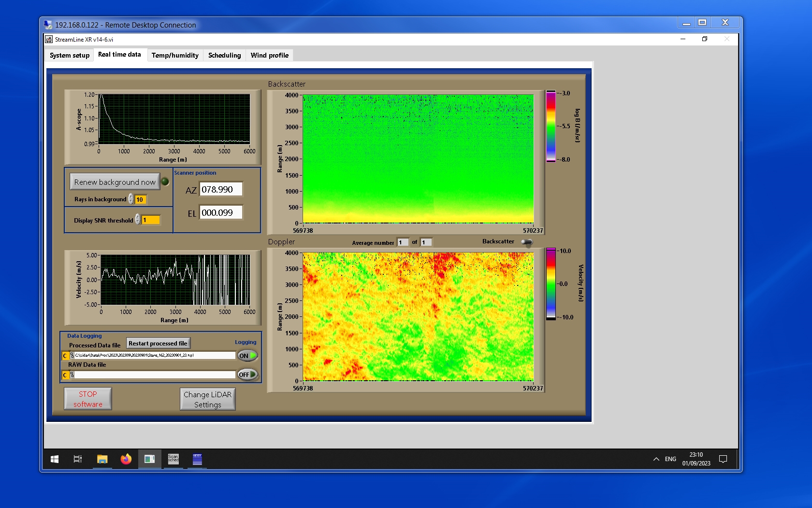Switch to the Wind profile tab
The height and width of the screenshot is (508, 812).
pyautogui.click(x=269, y=55)
